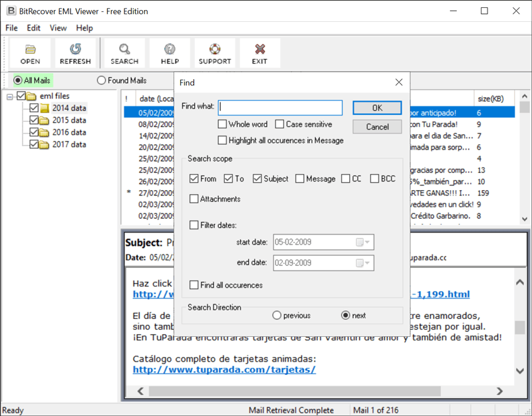Enable the Filter dates checkbox
This screenshot has width=532, height=416.
(x=194, y=225)
